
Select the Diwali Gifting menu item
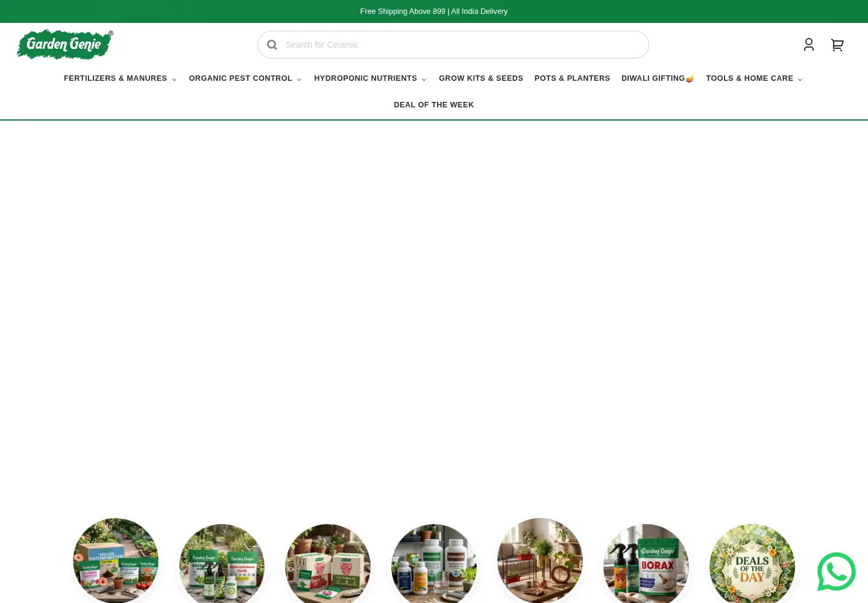658,78
